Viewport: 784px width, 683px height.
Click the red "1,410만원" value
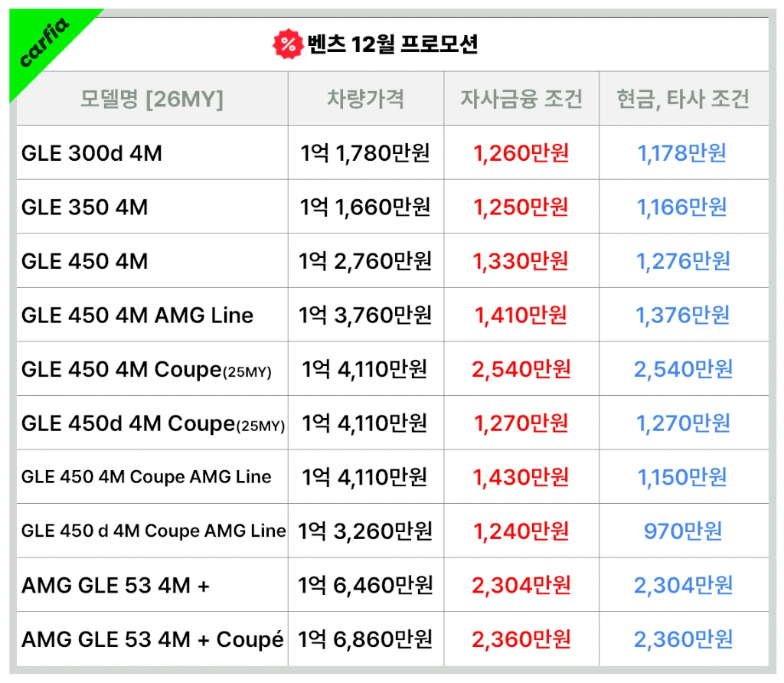coord(521,315)
